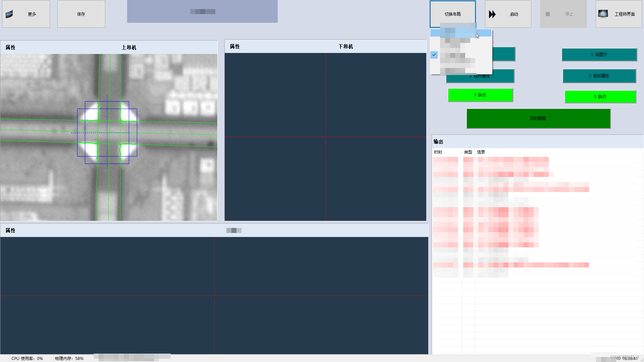Viewport: 644px width, 362px height.
Task: Click the 切换布局 layout switch icon
Action: (452, 14)
